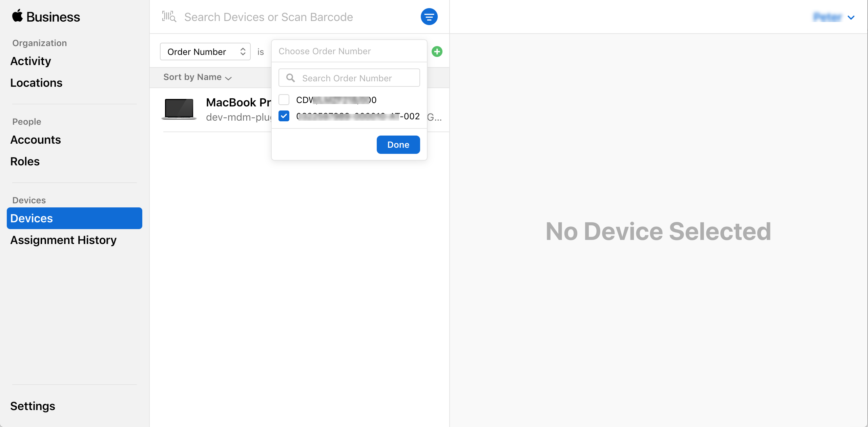Go to Locations in the sidebar
Viewport: 868px width, 427px height.
pos(36,83)
